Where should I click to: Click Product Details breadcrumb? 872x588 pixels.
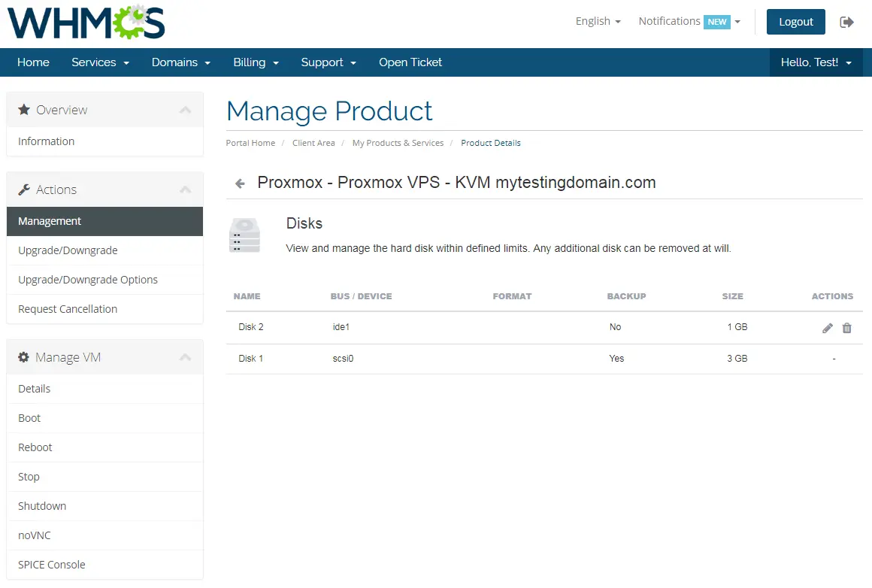[x=490, y=143]
